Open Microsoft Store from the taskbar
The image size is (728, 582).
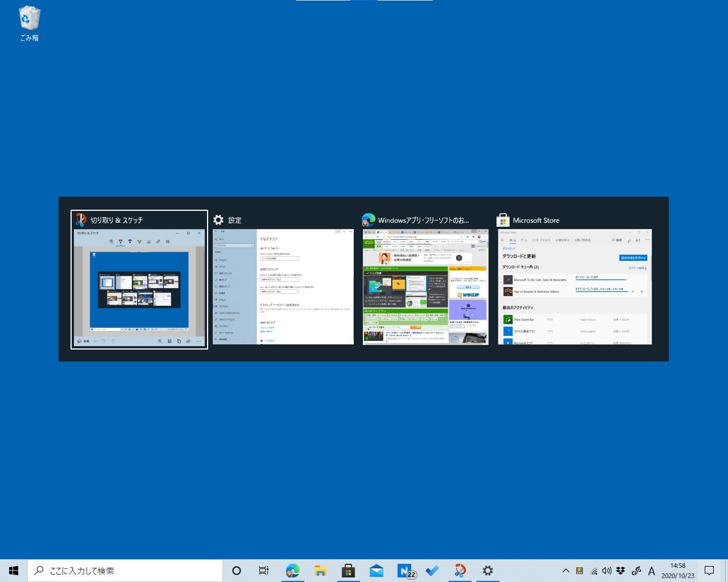click(348, 571)
